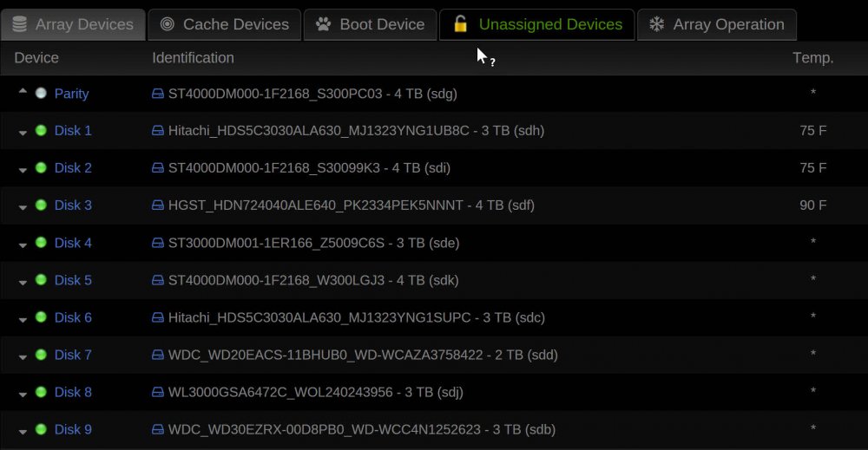Select the Unassigned Devices tab

537,24
